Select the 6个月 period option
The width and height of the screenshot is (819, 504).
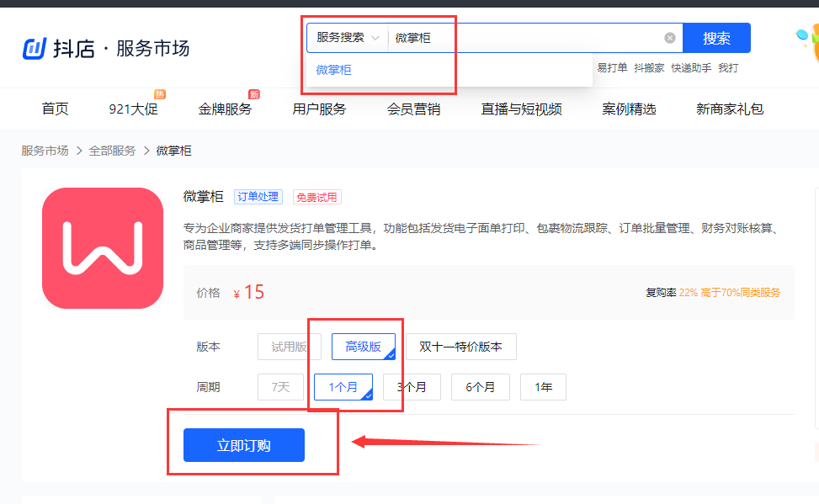(481, 387)
